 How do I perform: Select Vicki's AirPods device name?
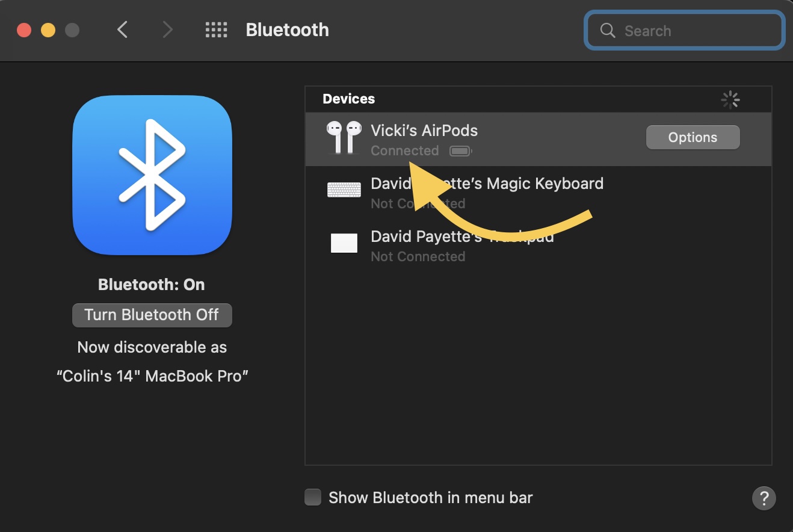(x=424, y=131)
